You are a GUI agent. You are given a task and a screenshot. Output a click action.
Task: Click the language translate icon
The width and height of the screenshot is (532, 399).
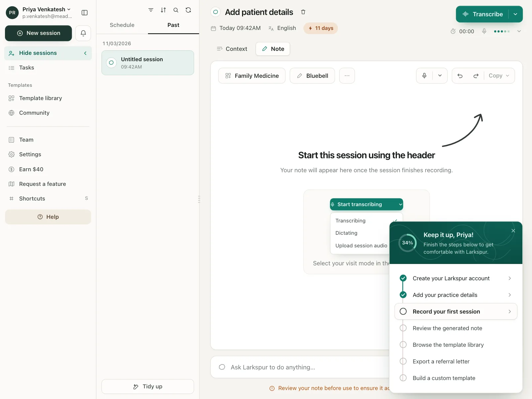click(x=271, y=28)
